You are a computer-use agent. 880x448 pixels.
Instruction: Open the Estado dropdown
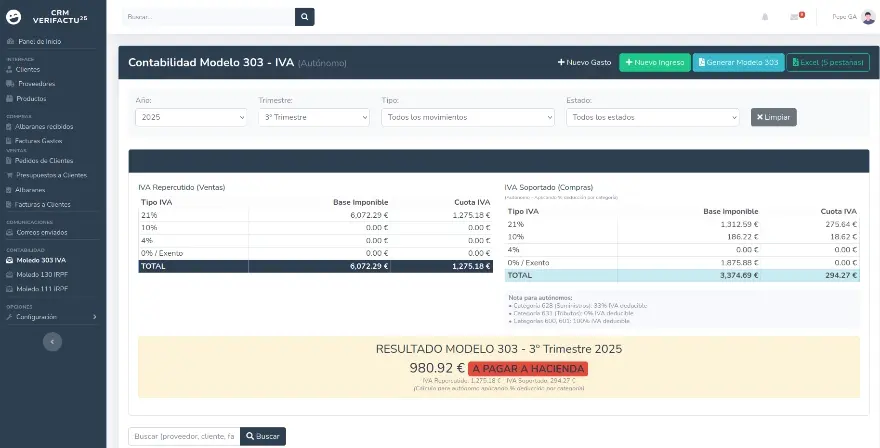(653, 117)
